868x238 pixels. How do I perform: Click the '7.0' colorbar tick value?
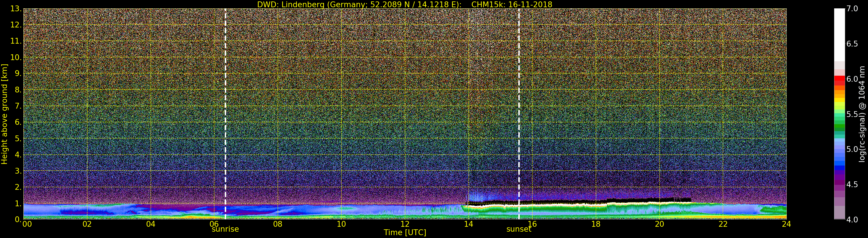pos(852,9)
